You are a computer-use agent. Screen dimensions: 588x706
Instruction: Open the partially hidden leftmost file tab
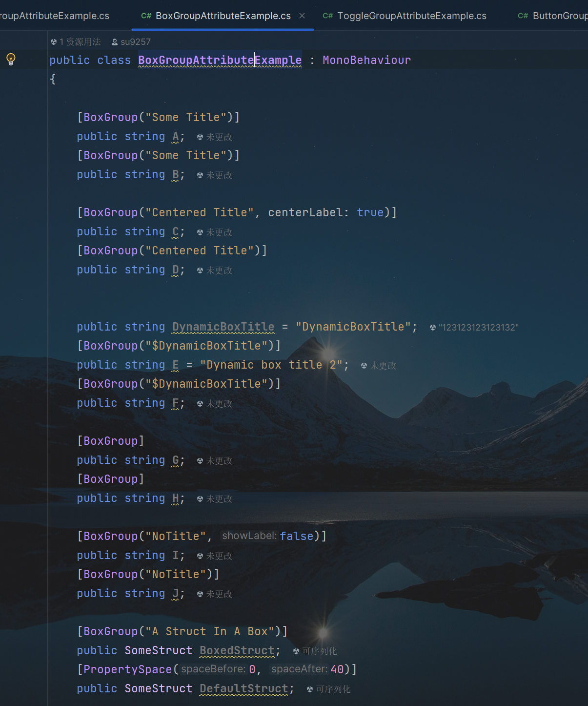pos(54,16)
